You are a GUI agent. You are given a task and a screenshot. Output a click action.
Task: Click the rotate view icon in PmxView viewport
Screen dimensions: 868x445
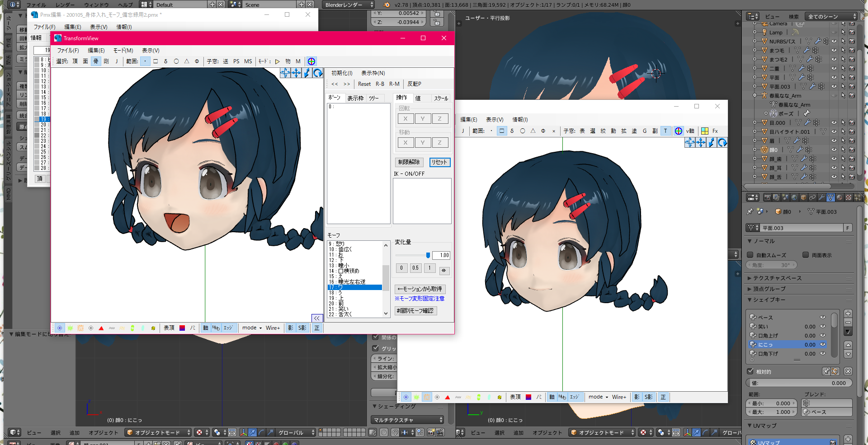(722, 143)
